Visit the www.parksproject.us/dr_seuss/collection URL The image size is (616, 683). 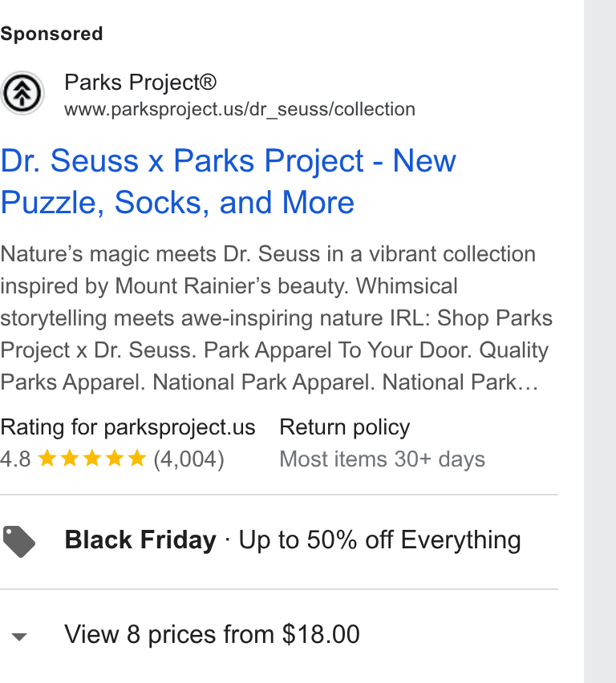coord(240,109)
